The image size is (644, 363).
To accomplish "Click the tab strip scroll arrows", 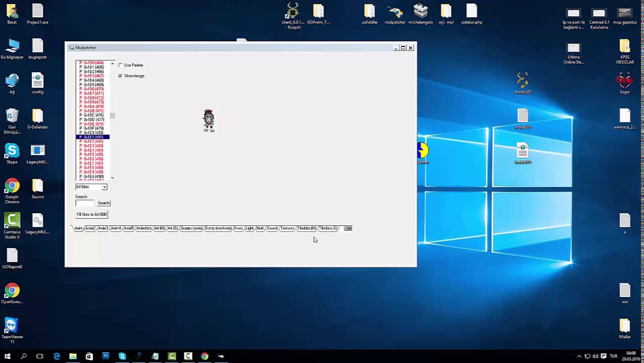I will 348,228.
